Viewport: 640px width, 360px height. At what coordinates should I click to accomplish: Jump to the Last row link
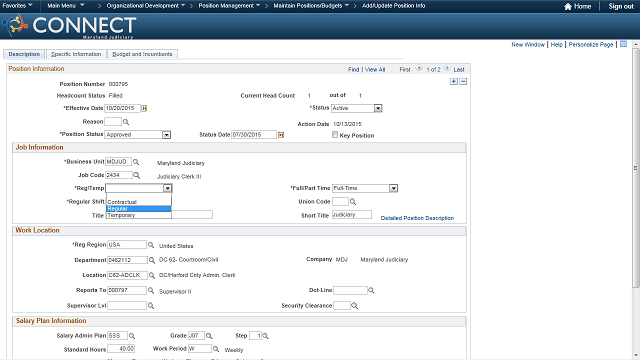point(459,70)
